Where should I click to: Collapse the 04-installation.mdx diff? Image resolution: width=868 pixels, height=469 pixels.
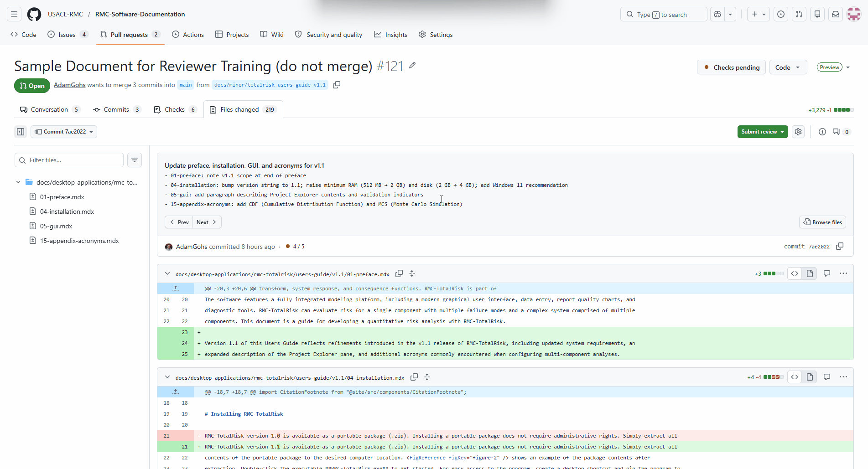(167, 377)
